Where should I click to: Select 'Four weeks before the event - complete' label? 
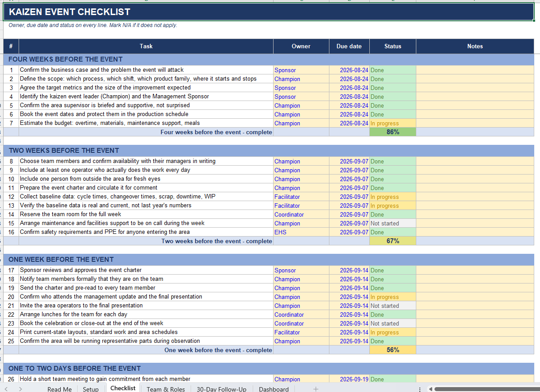coord(216,132)
